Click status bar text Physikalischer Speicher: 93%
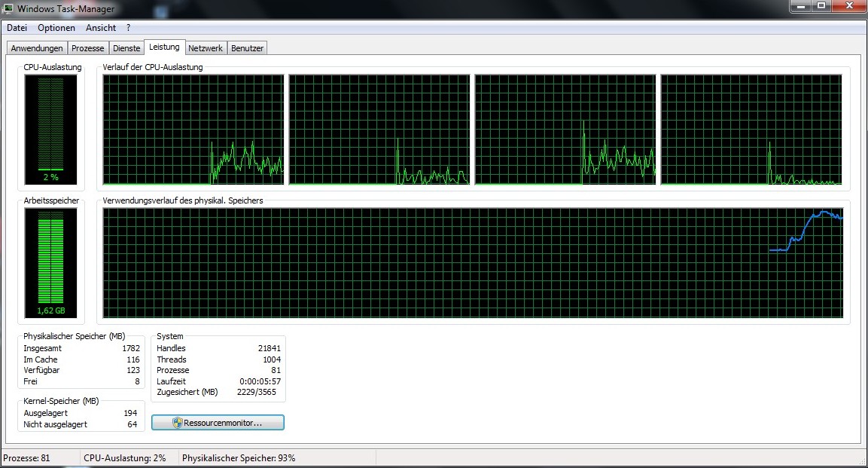 tap(239, 458)
